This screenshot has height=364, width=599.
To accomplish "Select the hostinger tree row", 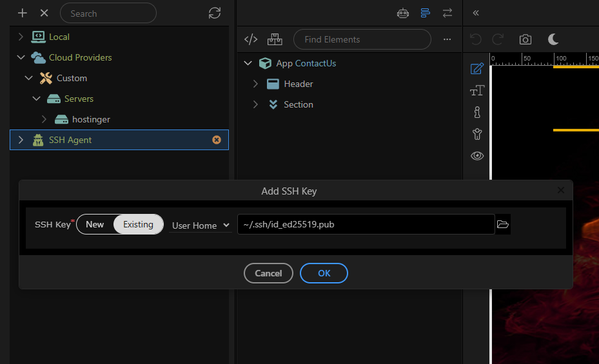I will 119,119.
